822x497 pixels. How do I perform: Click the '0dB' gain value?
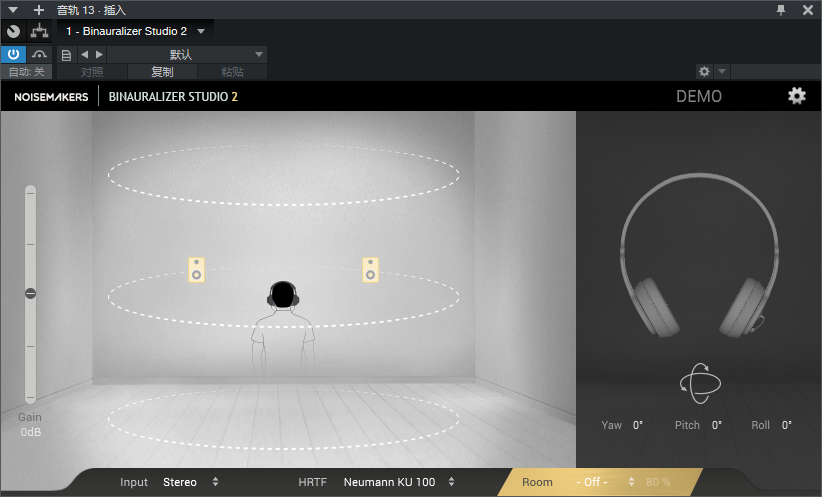click(x=30, y=432)
